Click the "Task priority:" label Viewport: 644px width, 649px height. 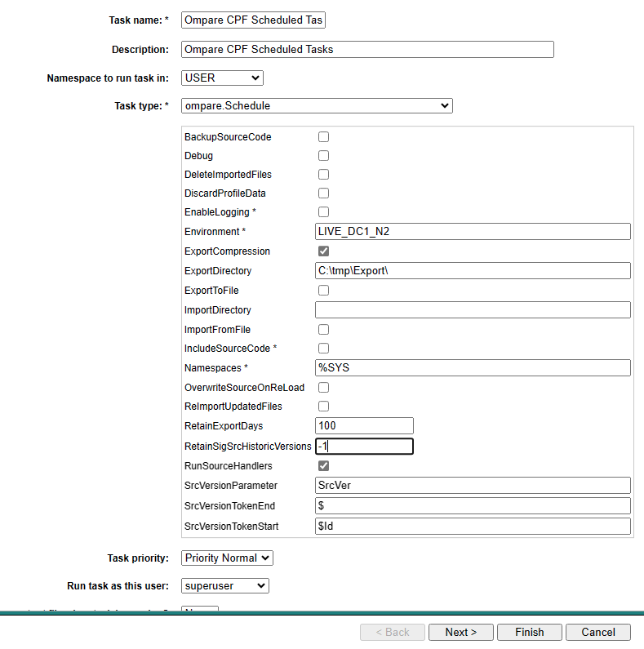pyautogui.click(x=138, y=558)
